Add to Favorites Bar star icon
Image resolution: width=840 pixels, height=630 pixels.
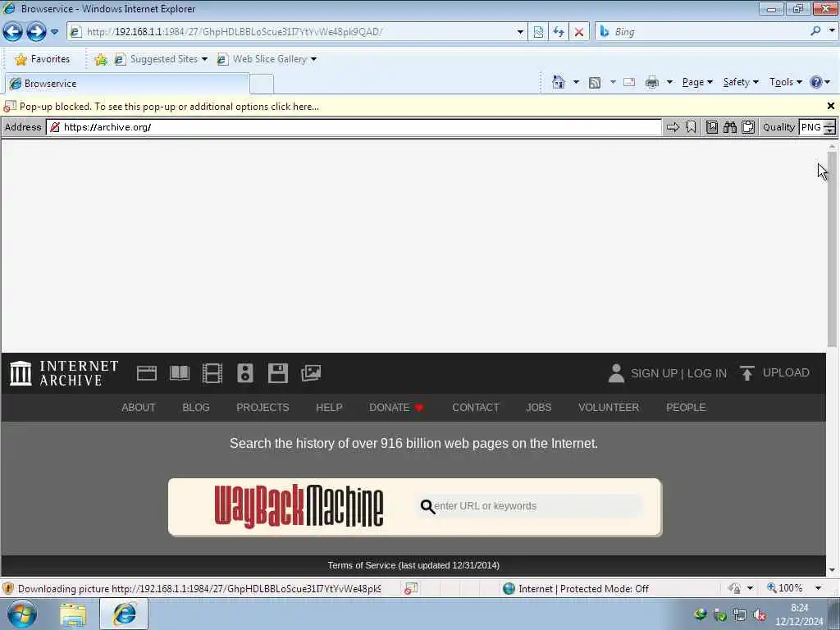pos(101,59)
